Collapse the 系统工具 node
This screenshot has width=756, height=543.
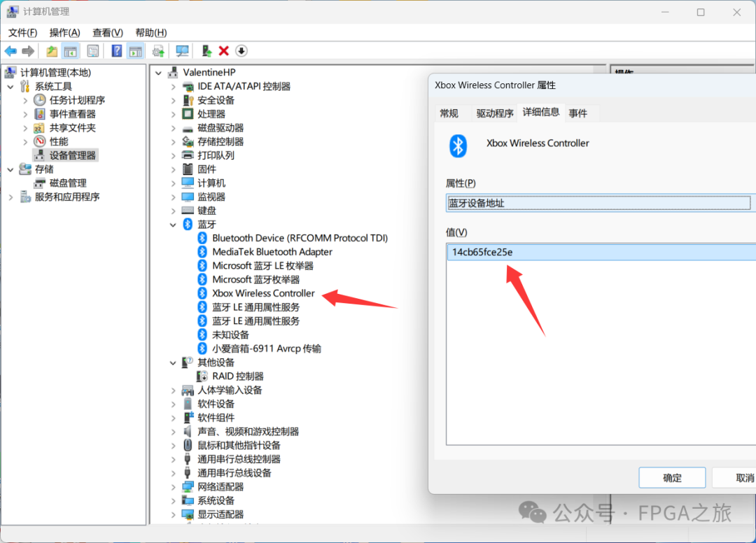[x=10, y=87]
